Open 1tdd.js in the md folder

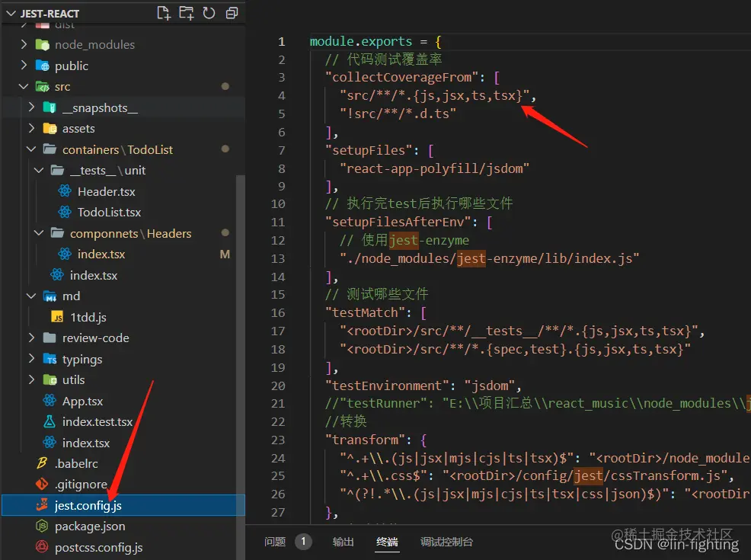tap(88, 317)
